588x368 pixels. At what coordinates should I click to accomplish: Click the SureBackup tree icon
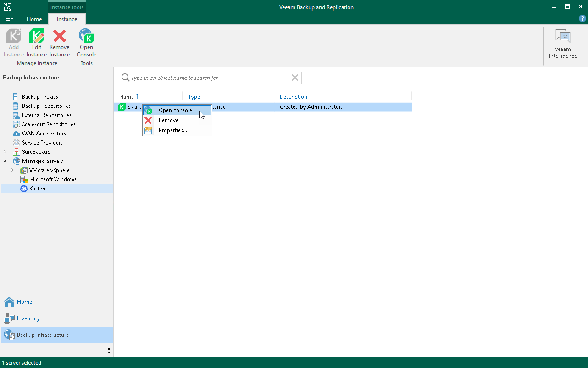point(17,152)
